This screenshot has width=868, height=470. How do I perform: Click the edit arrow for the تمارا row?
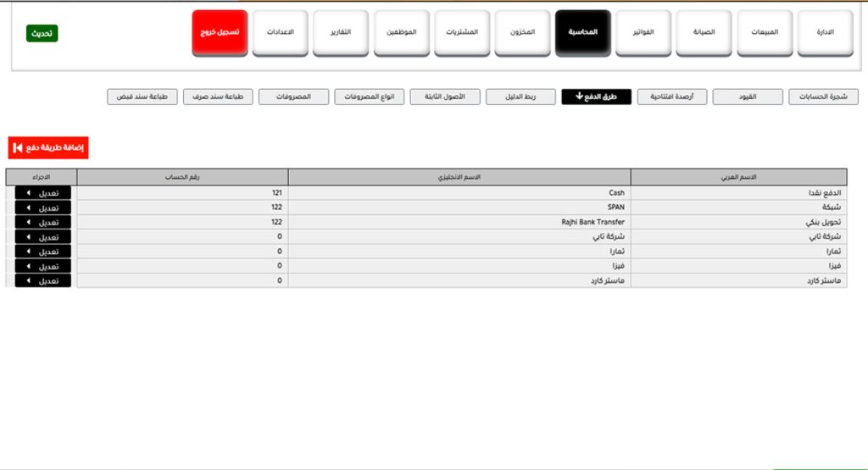[x=27, y=252]
